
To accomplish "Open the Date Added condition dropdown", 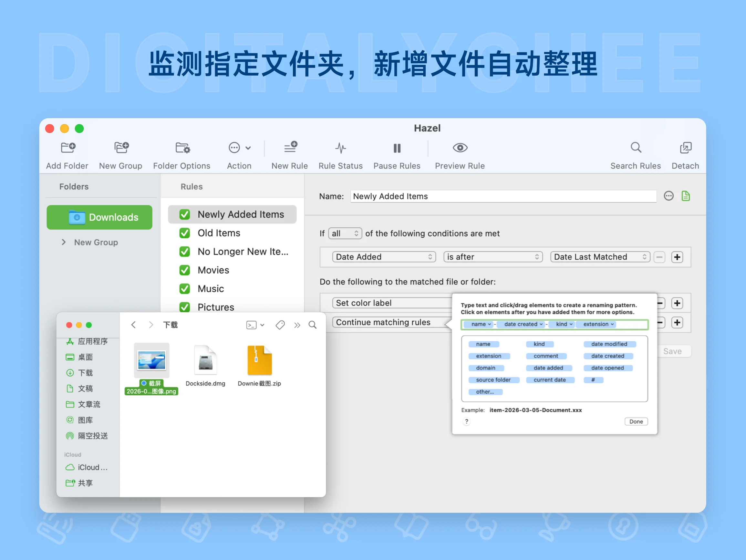I will [384, 257].
